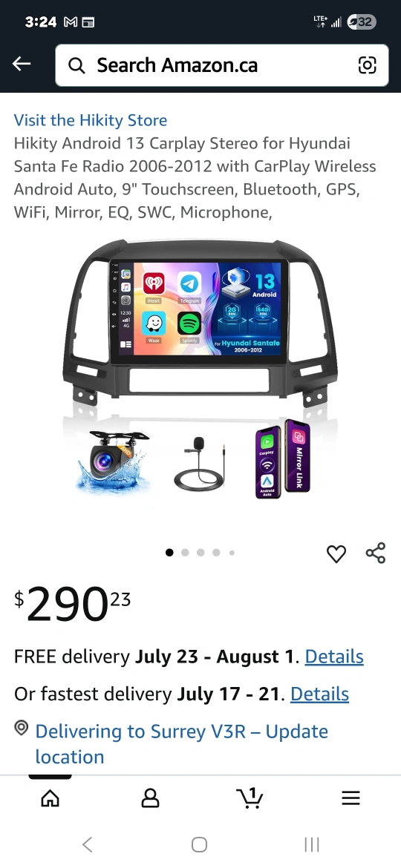Focus the Search Amazon.ca field

[x=222, y=65]
